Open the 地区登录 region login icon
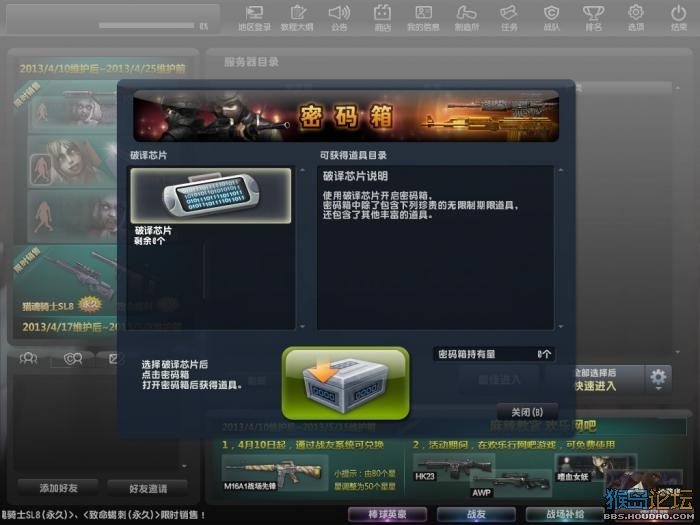The image size is (700, 525). [254, 18]
